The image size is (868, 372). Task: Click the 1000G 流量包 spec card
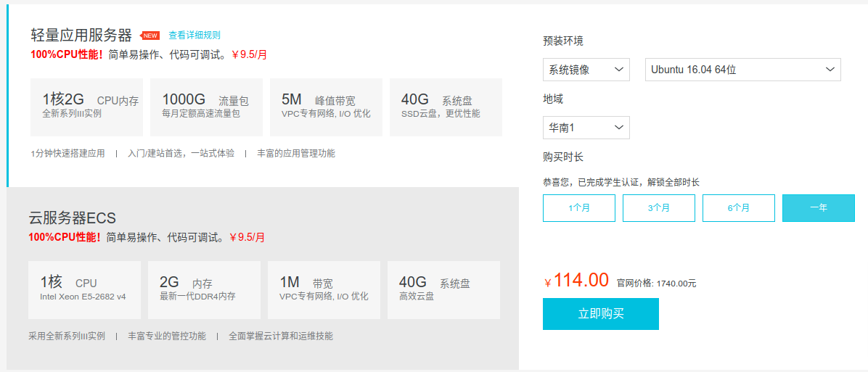(206, 107)
